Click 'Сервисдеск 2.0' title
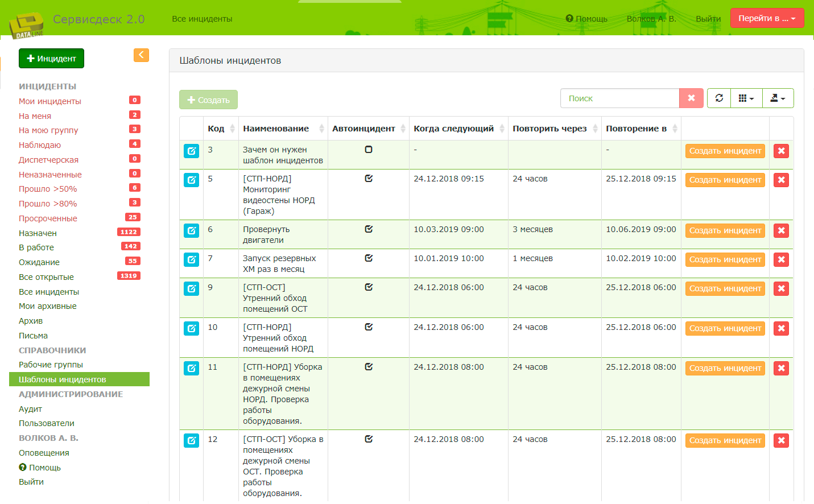Screen dimensions: 814x504 [x=98, y=19]
